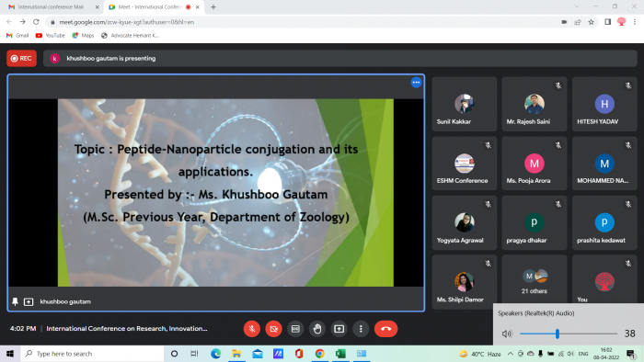The width and height of the screenshot is (644, 362).
Task: Open the blue three-dot options on presentation
Action: 416,83
